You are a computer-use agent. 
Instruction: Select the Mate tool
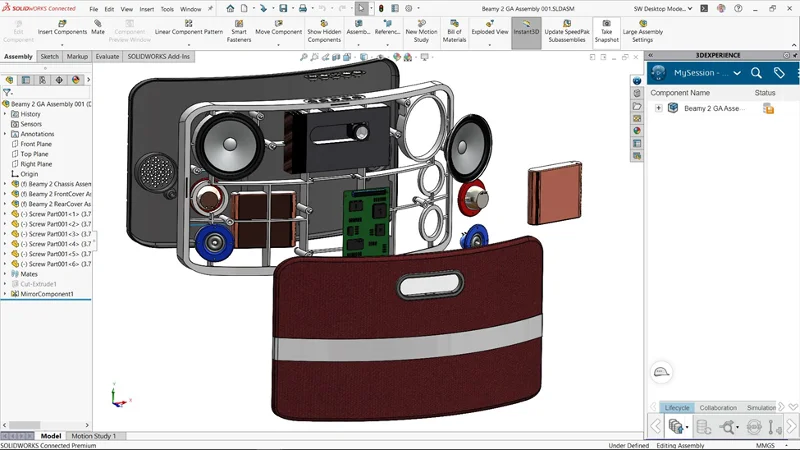pyautogui.click(x=98, y=27)
